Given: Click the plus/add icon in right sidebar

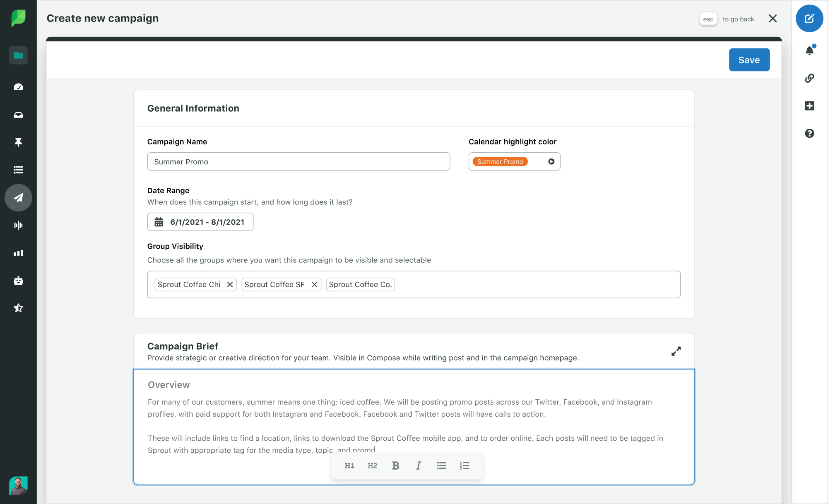Looking at the screenshot, I should coord(809,105).
